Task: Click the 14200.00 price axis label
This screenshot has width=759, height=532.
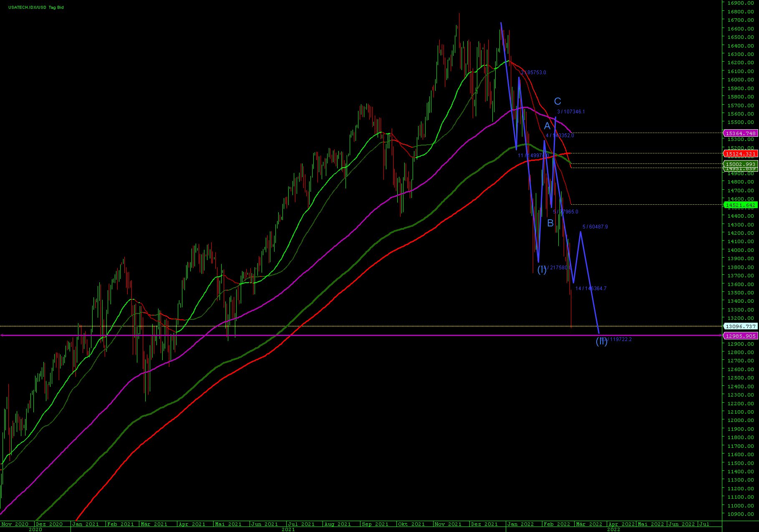Action: click(741, 233)
